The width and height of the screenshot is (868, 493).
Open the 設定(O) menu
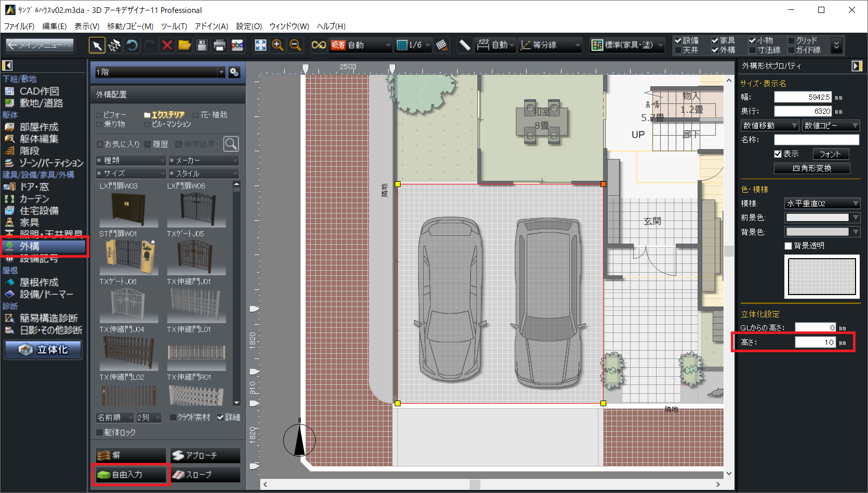[x=249, y=26]
